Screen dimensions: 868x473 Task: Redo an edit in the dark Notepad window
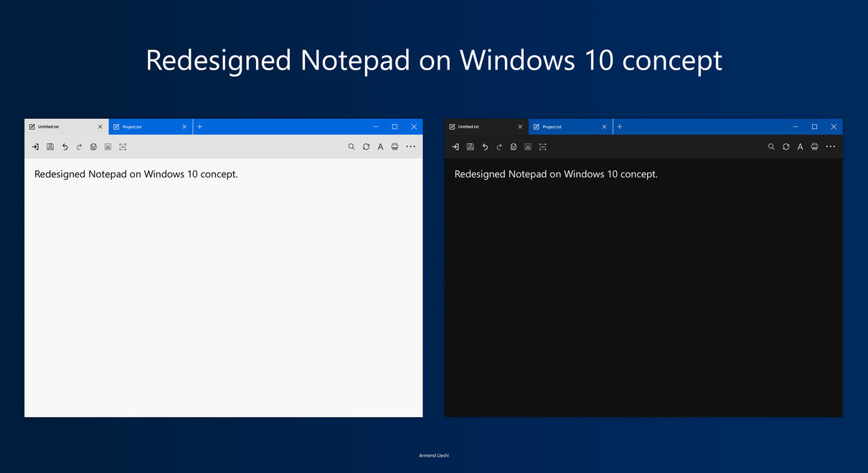(499, 146)
